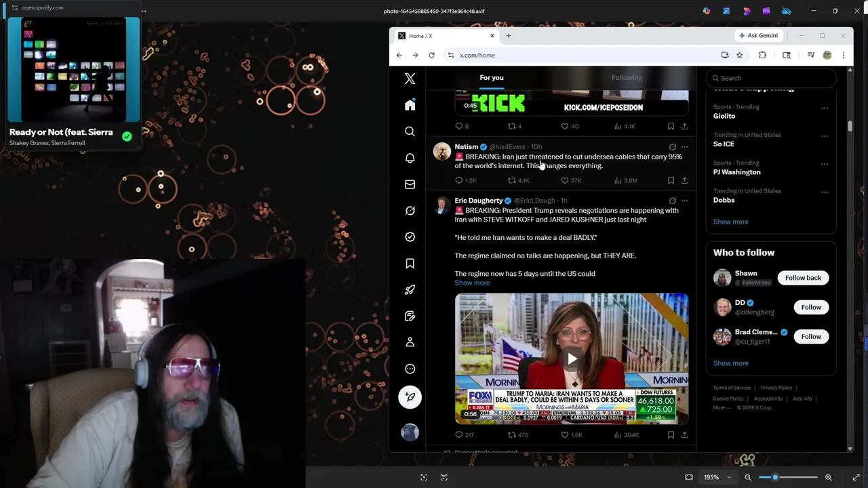This screenshot has width=868, height=488.
Task: Open the Chrome extensions puzzle icon
Action: point(762,56)
